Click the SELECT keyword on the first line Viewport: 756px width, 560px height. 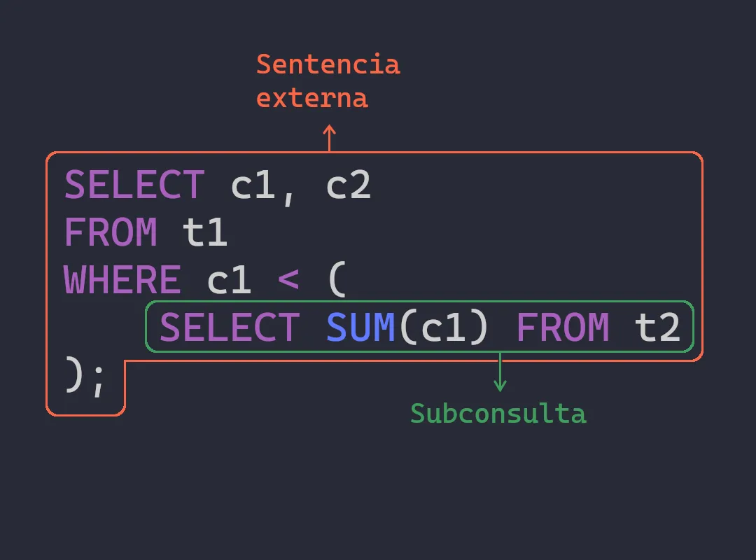pyautogui.click(x=134, y=185)
